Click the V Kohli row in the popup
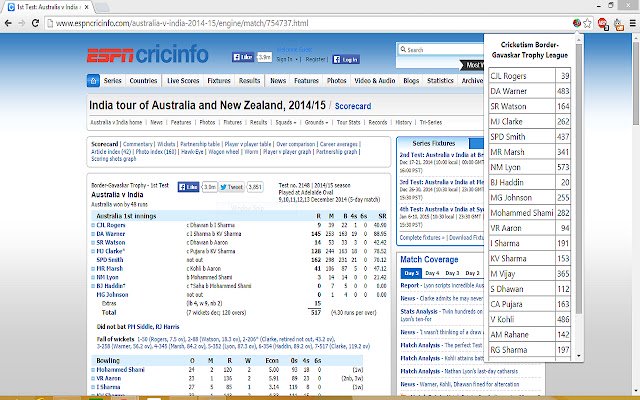Viewport: 640px width, 400px height. click(x=529, y=319)
